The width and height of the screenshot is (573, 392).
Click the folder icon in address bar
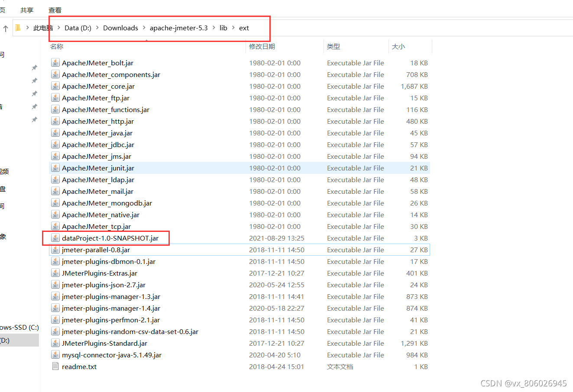coord(18,28)
